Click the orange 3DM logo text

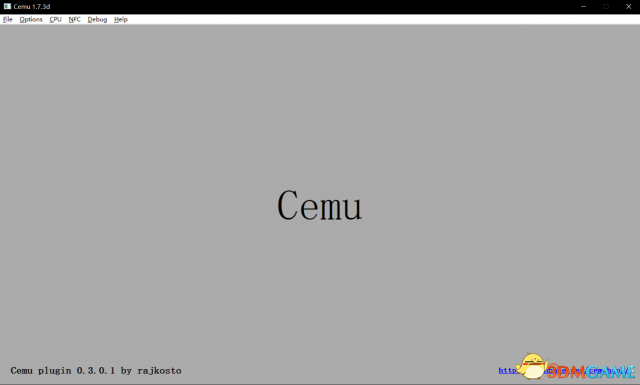click(x=566, y=372)
